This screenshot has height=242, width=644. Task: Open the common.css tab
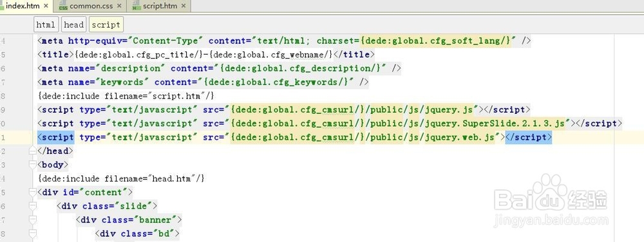91,6
